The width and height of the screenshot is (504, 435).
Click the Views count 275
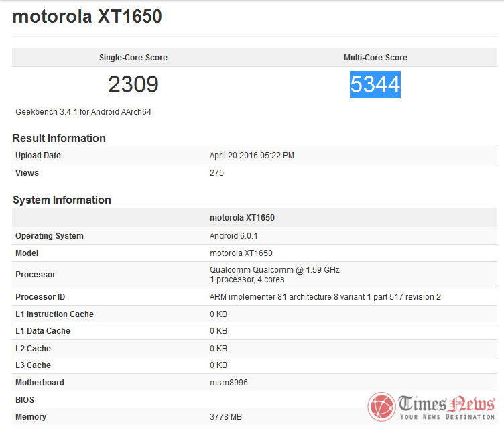[x=216, y=173]
